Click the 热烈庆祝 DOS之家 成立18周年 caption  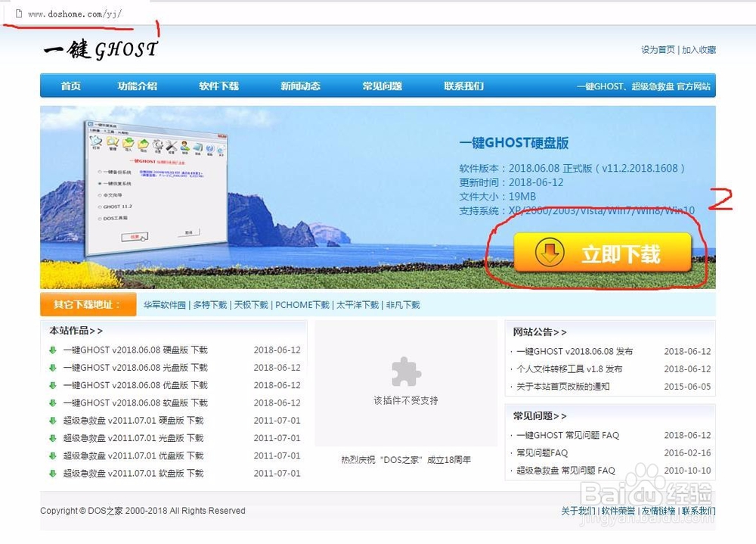406,460
